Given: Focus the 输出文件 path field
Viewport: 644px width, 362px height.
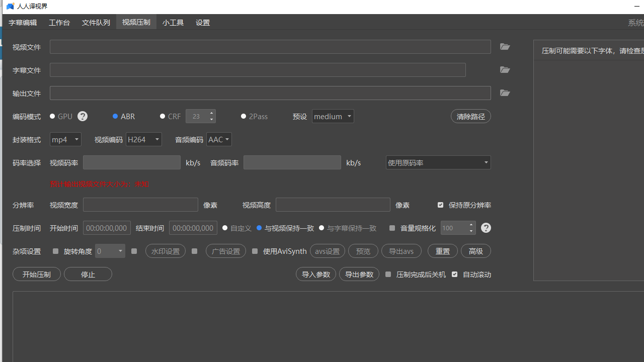Looking at the screenshot, I should tap(270, 93).
